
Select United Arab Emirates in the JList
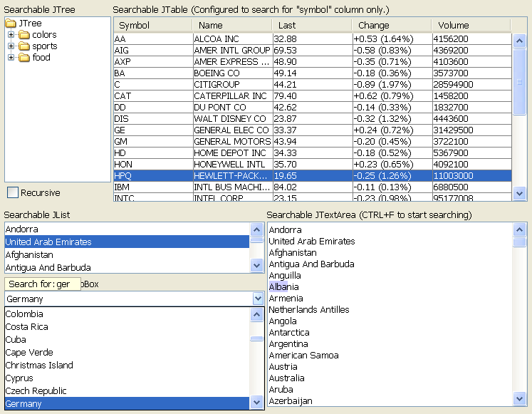[x=127, y=242]
